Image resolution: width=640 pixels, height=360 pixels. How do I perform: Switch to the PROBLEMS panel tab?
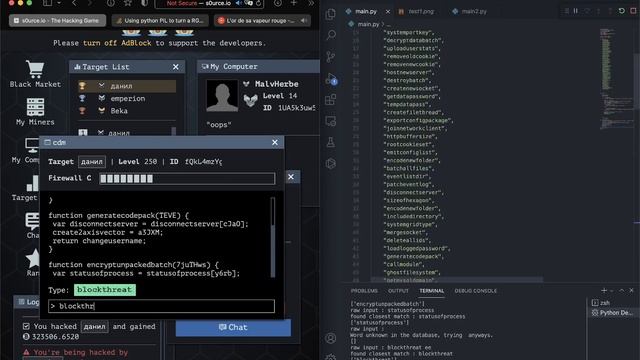point(364,291)
